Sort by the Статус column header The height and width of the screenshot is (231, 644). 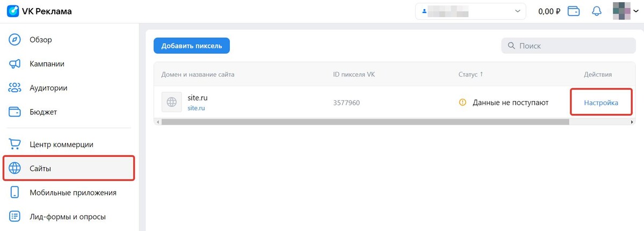pos(471,74)
